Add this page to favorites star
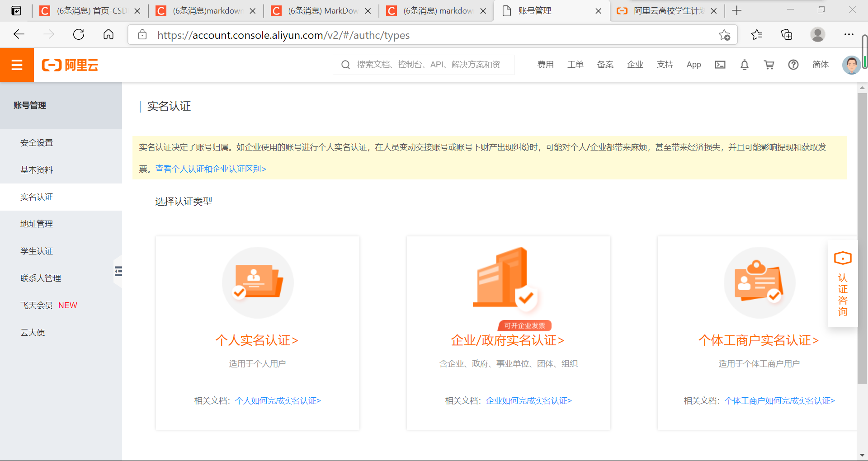The height and width of the screenshot is (461, 868). (725, 35)
